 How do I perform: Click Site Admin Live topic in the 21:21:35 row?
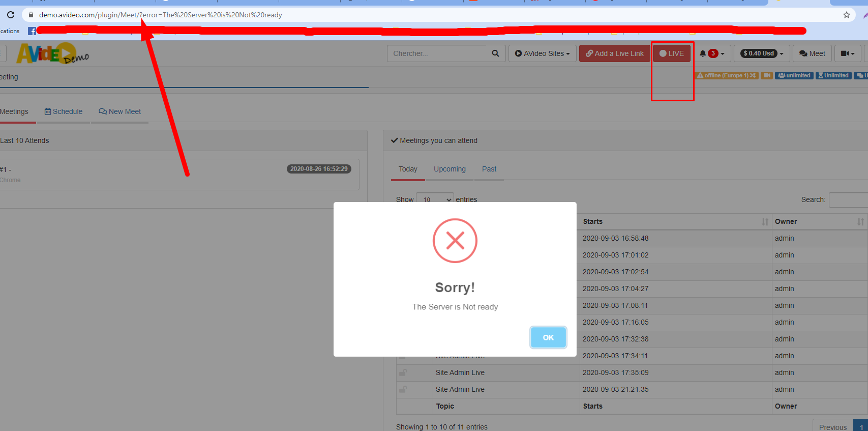click(x=460, y=389)
